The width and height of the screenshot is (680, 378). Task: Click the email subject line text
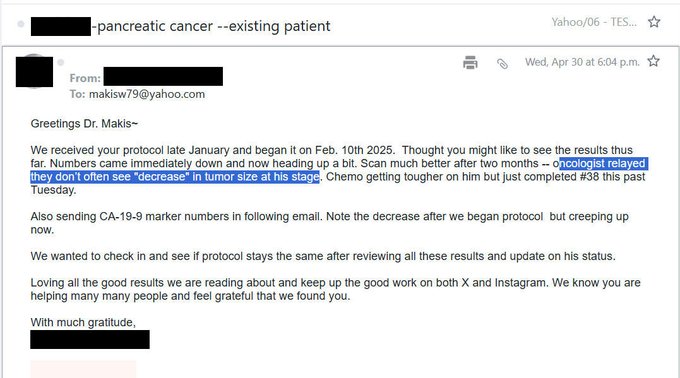pos(180,26)
